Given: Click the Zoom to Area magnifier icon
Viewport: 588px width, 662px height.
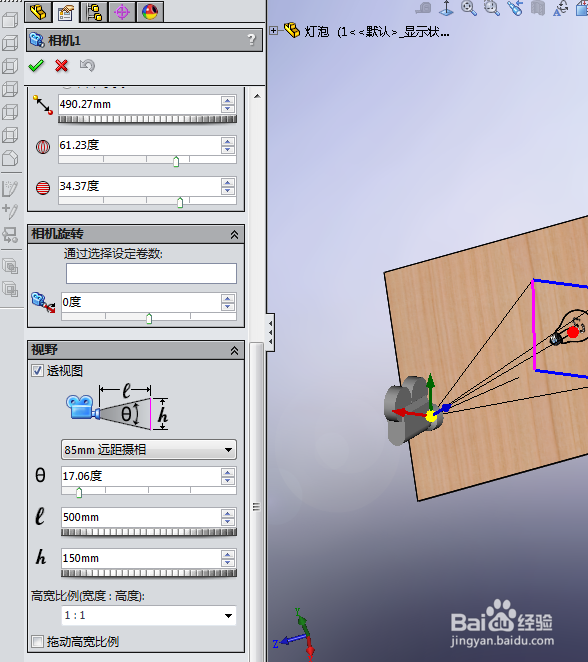Looking at the screenshot, I should 492,8.
